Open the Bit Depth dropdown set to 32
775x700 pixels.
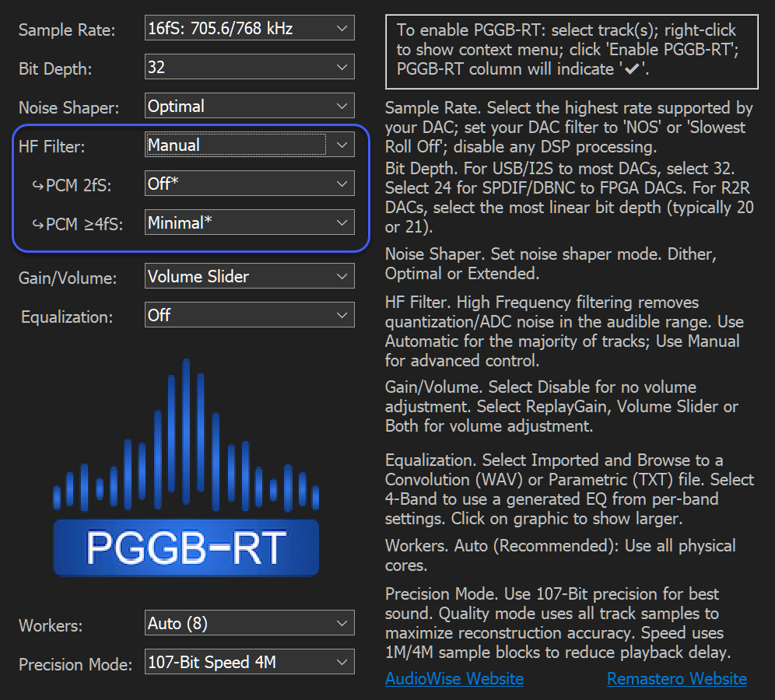250,67
